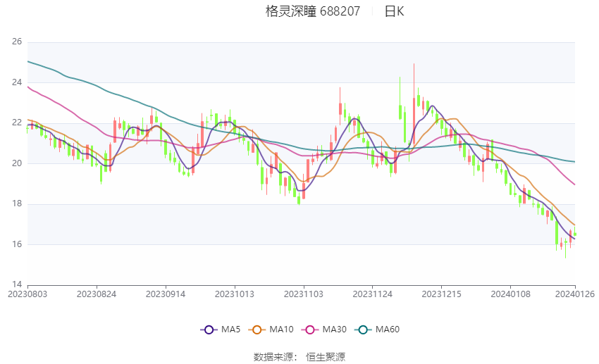Click x-axis date label 20230824
This screenshot has width=599, height=364.
click(x=97, y=294)
